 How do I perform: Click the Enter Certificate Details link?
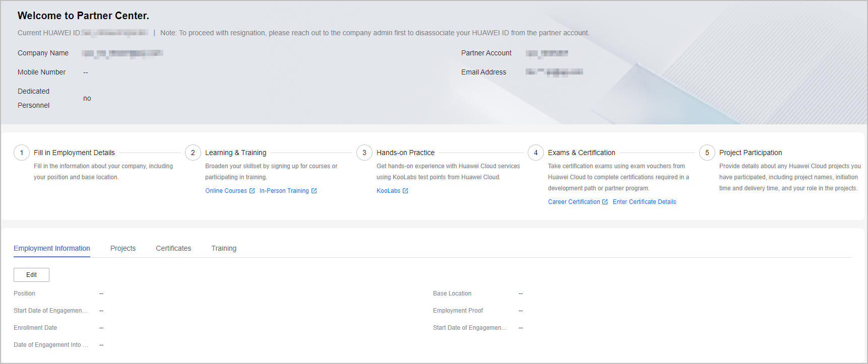click(x=644, y=202)
